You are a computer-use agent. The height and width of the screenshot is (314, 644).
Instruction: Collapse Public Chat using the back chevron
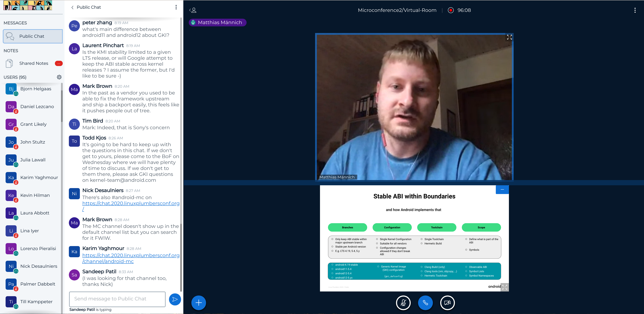(73, 8)
